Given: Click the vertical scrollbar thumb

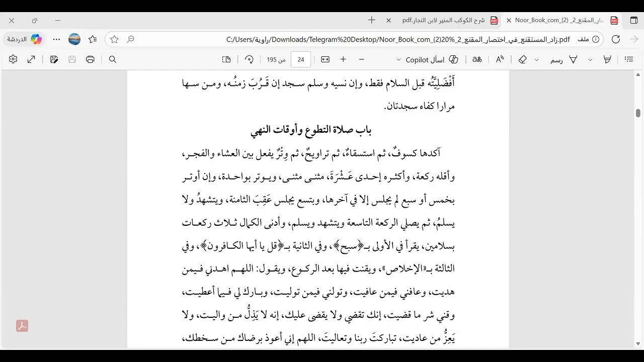Looking at the screenshot, I should [638, 113].
